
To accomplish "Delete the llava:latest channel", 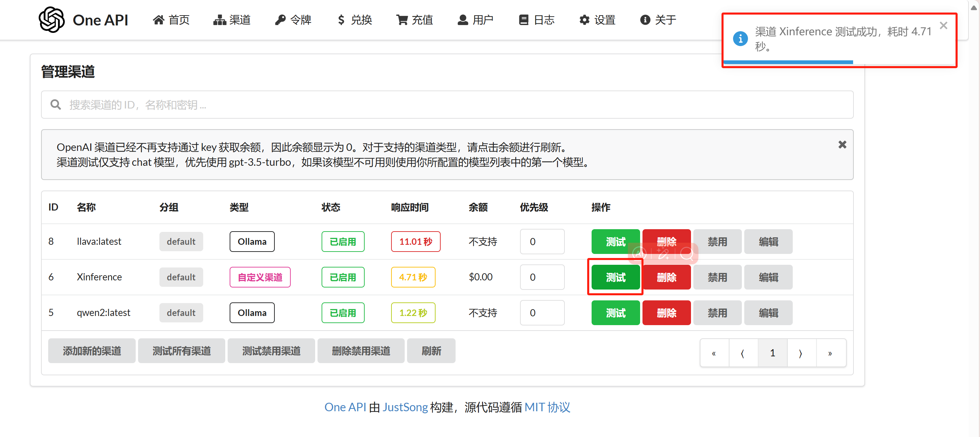I will point(666,241).
